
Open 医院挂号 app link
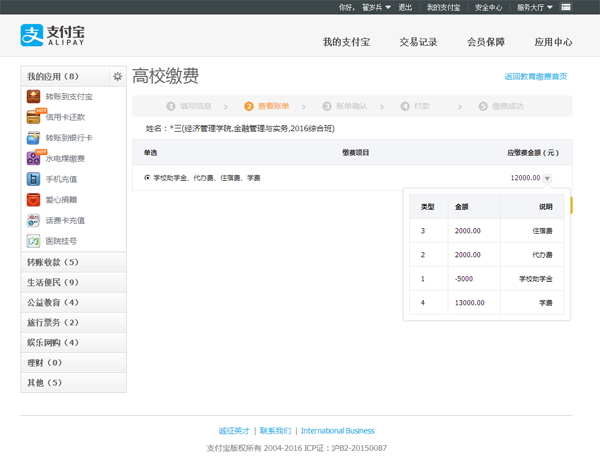(x=62, y=241)
